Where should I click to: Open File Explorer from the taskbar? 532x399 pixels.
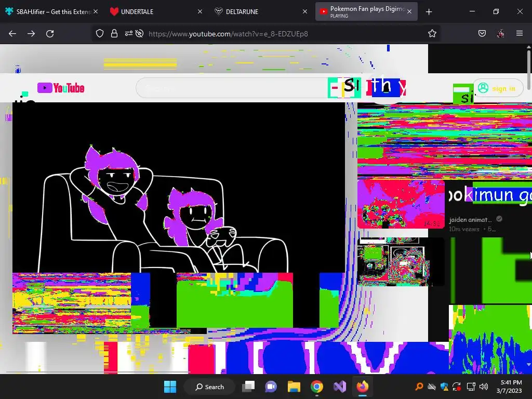(x=294, y=387)
